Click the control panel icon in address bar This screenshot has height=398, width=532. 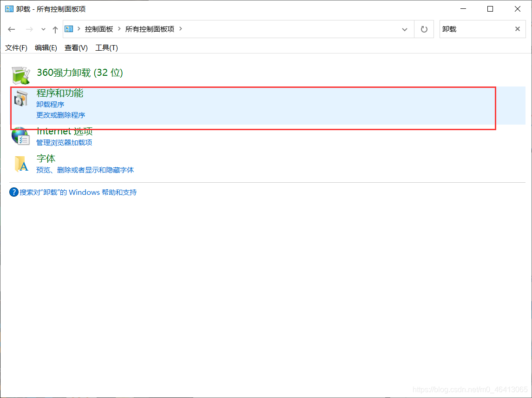tap(69, 29)
